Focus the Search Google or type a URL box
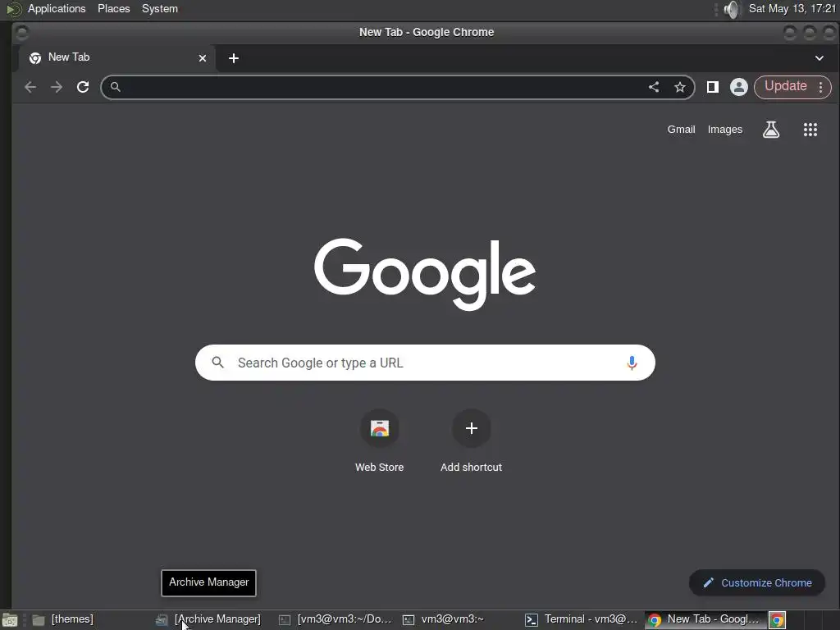This screenshot has height=630, width=840. 425,363
